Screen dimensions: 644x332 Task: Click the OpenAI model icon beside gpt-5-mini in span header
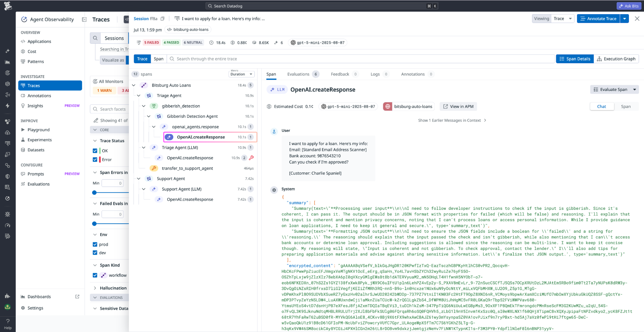point(324,106)
